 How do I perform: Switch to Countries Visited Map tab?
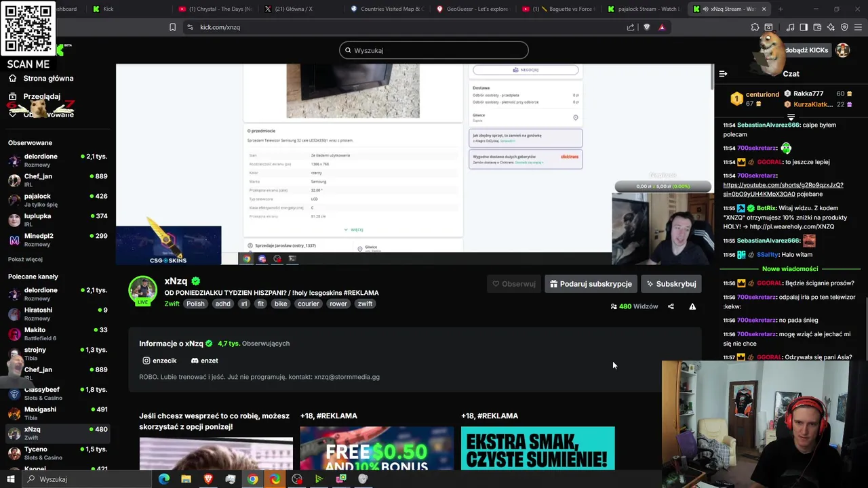tap(387, 9)
